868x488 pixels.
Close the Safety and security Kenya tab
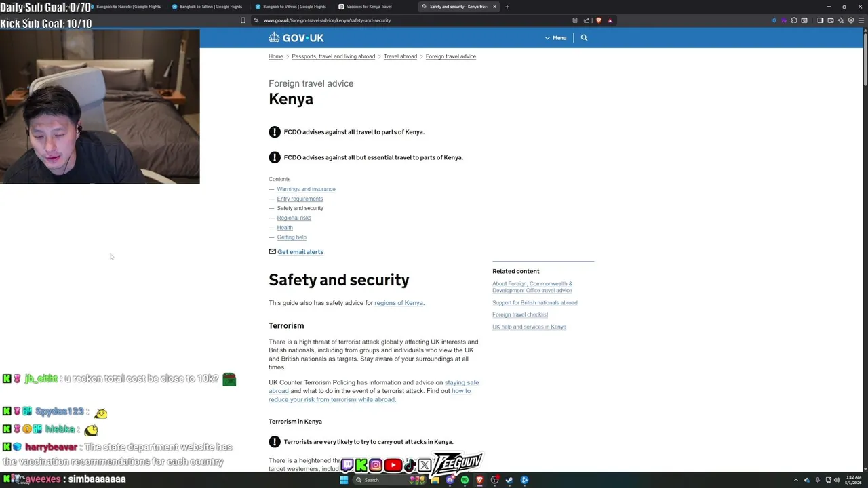pyautogui.click(x=494, y=7)
